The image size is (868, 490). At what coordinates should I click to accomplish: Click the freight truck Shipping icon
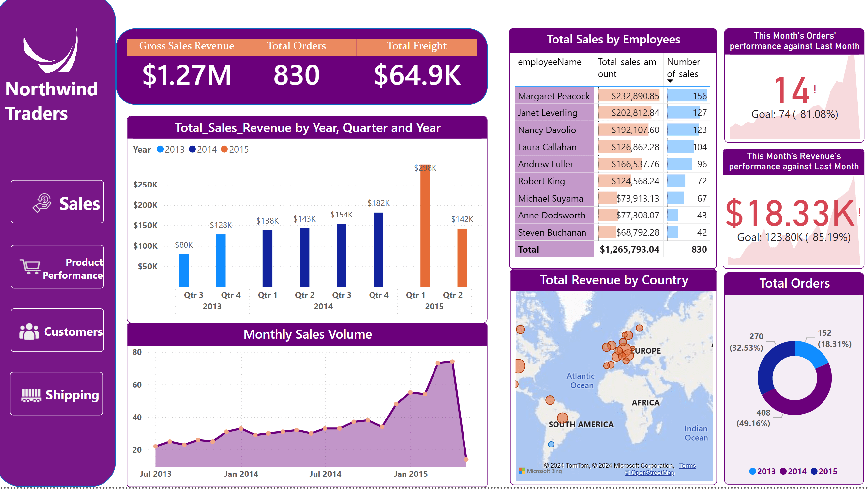click(31, 395)
